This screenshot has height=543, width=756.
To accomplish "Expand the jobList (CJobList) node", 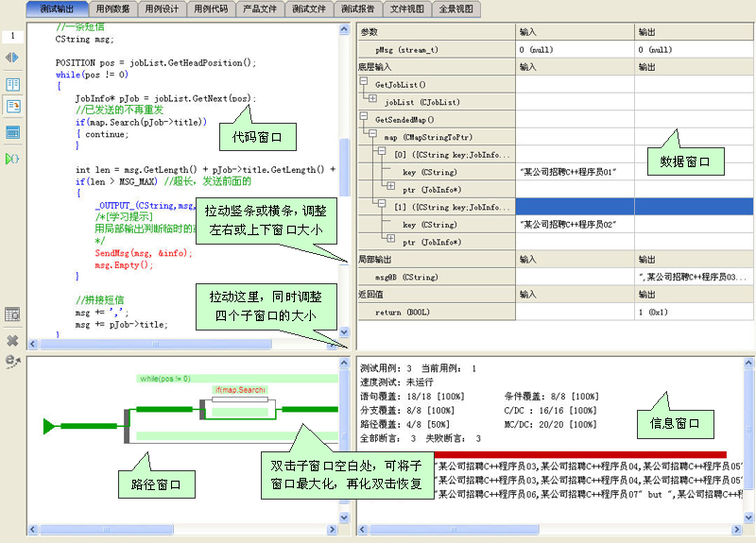I will click(x=372, y=98).
